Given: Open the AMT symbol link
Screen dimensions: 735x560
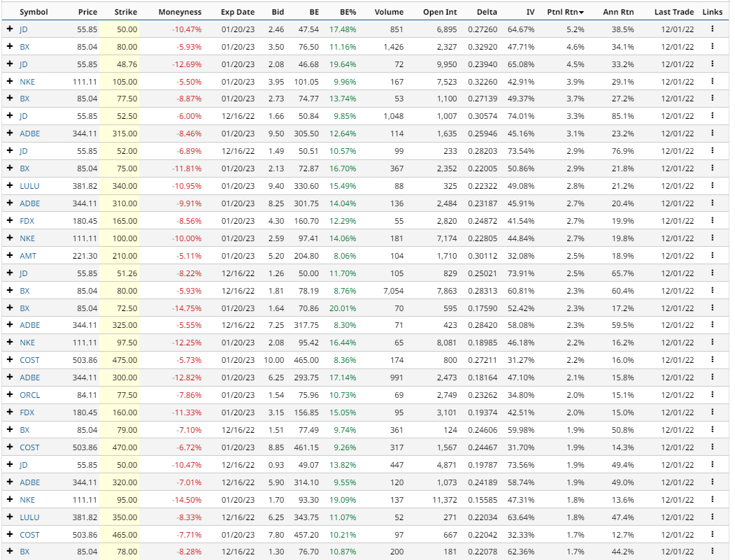Looking at the screenshot, I should [x=28, y=256].
